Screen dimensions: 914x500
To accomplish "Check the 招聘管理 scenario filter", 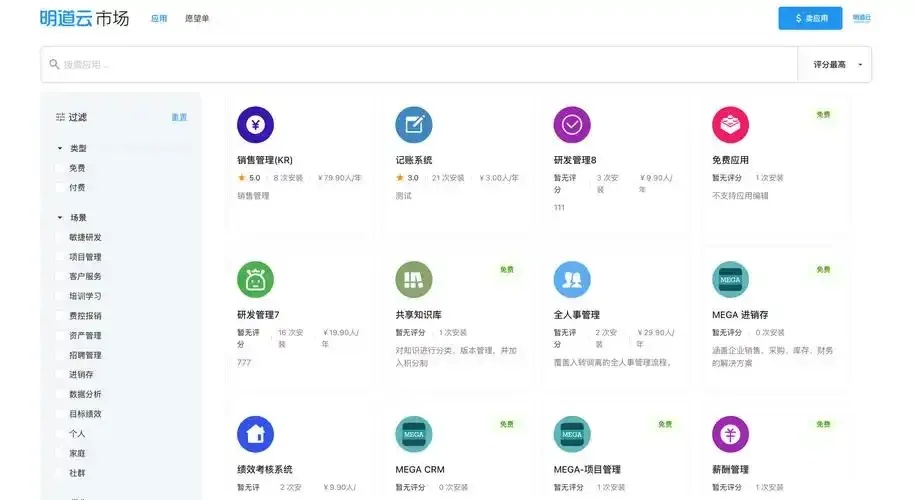I will 59,355.
